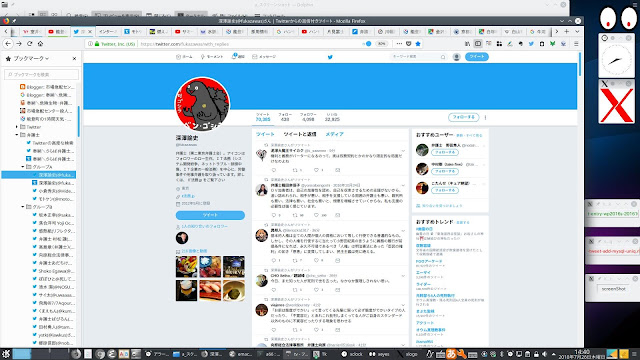Open the Firefox library icon in toolbar
640x360 pixels.
(x=467, y=44)
